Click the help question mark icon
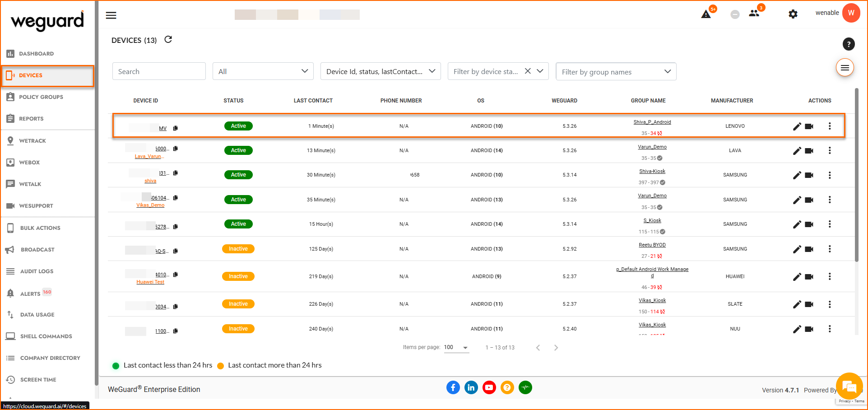This screenshot has width=868, height=410. coord(849,44)
